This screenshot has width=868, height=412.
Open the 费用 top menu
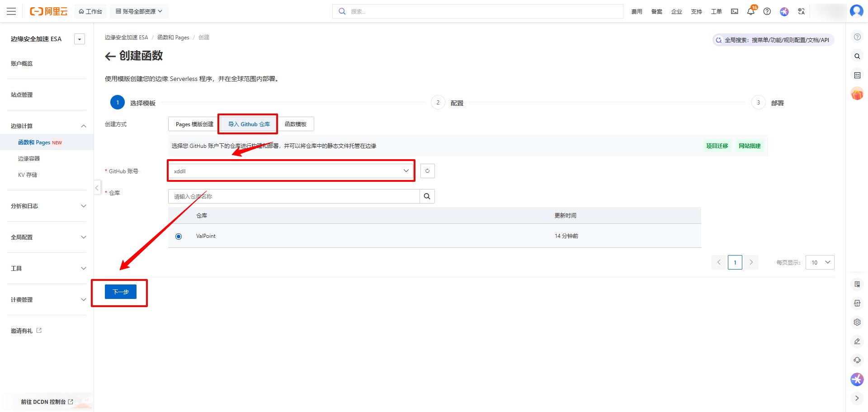pyautogui.click(x=637, y=11)
